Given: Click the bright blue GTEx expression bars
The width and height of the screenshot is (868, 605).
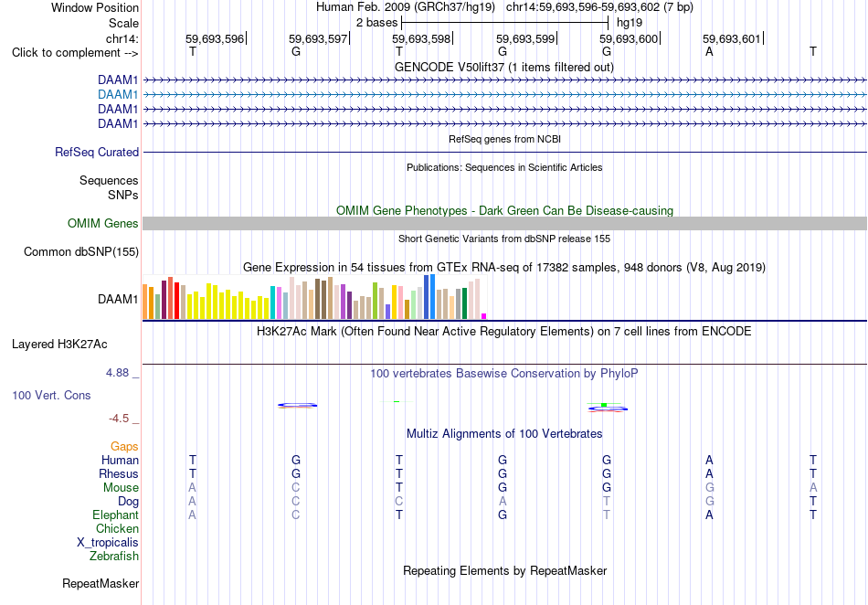Looking at the screenshot, I should pyautogui.click(x=429, y=297).
